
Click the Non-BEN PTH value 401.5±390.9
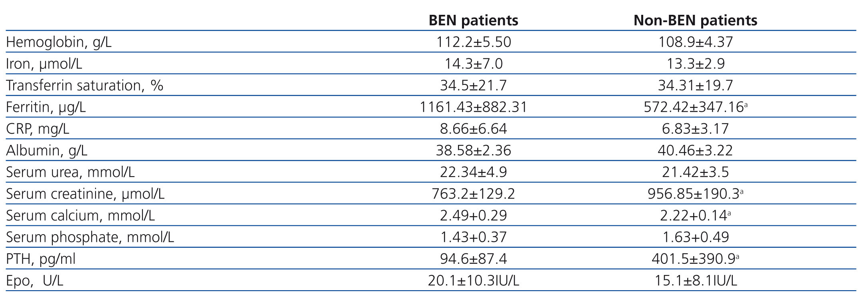[x=693, y=259]
